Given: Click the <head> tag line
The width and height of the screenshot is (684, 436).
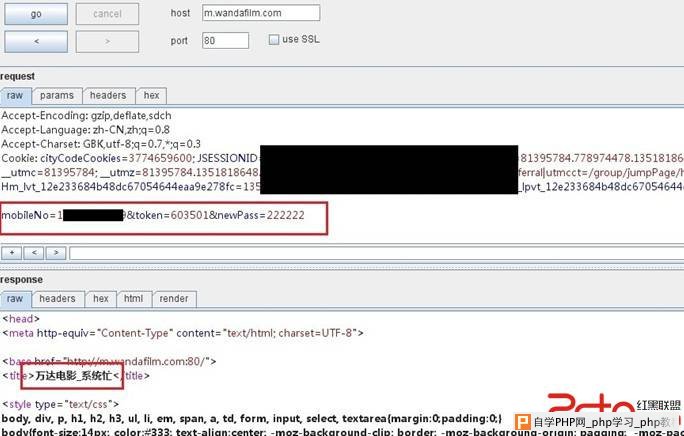Looking at the screenshot, I should pyautogui.click(x=21, y=319).
